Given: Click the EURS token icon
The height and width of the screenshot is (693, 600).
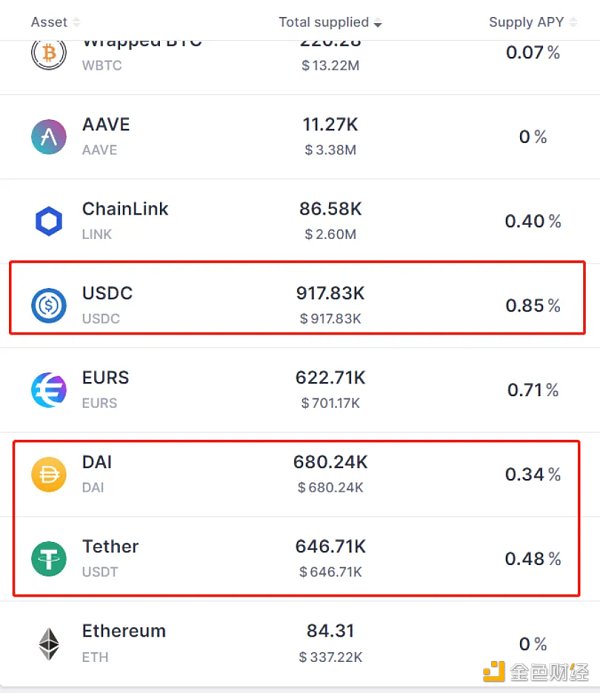Looking at the screenshot, I should [x=49, y=390].
